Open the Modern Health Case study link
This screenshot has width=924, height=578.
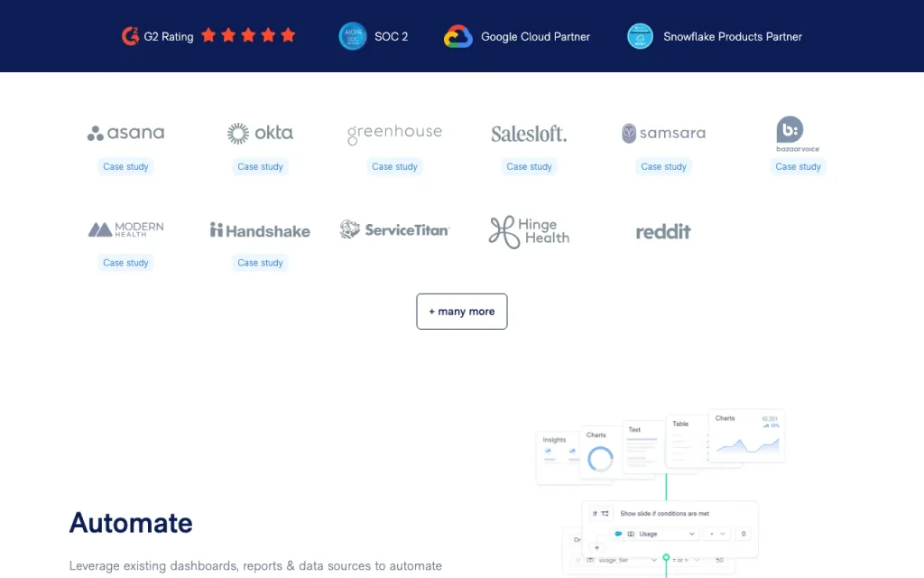(125, 263)
